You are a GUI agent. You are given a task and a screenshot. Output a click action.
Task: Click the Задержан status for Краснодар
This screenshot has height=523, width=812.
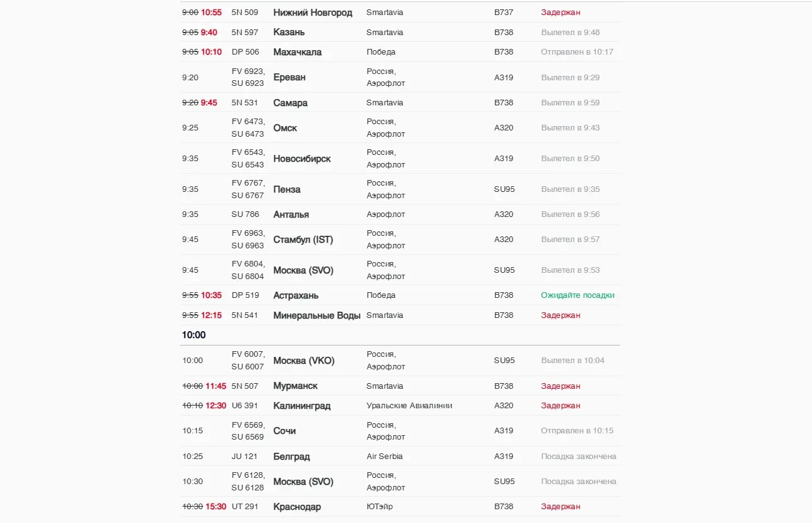[561, 507]
